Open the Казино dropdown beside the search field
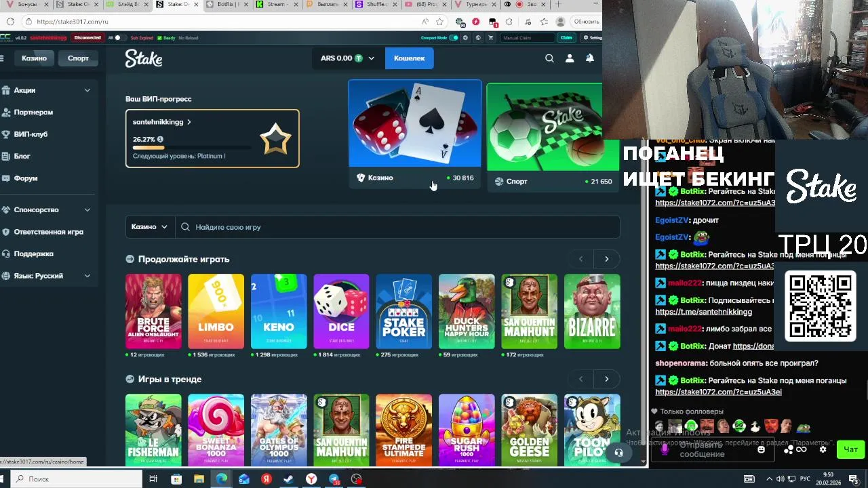The width and height of the screenshot is (868, 488). [x=150, y=227]
